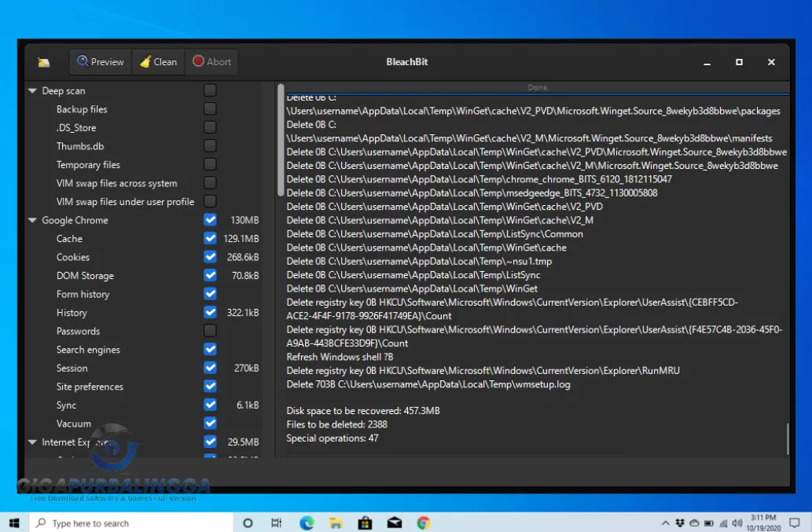Uncheck the Cookies checkbox
The height and width of the screenshot is (532, 812).
pos(210,257)
